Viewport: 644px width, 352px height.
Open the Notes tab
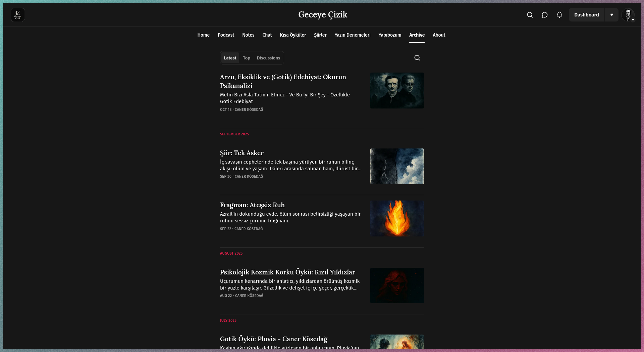tap(248, 35)
